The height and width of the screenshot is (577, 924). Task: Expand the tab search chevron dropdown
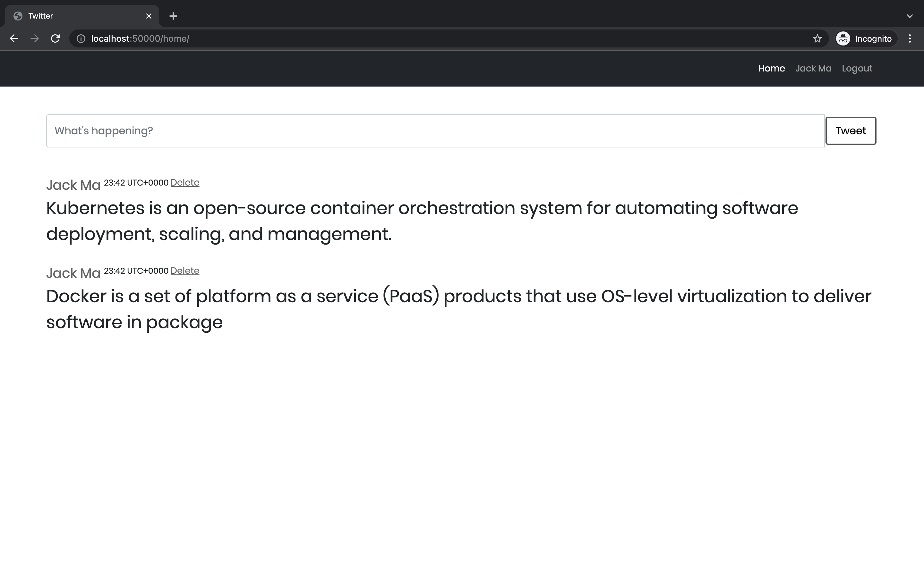(910, 16)
